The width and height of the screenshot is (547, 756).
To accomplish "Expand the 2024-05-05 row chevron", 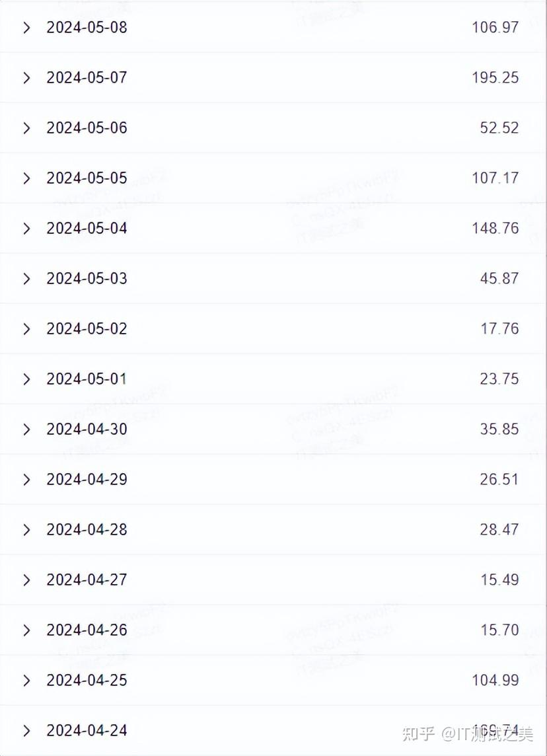I will (x=26, y=178).
